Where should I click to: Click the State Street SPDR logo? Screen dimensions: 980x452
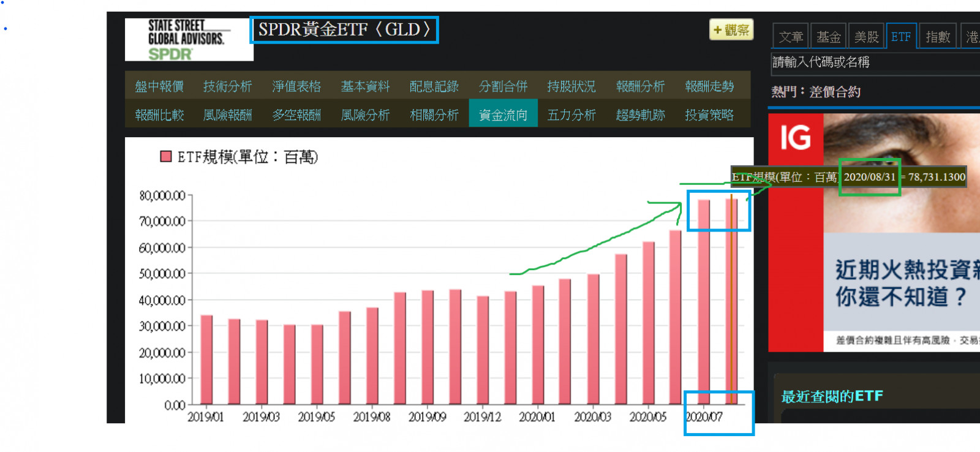pos(189,40)
